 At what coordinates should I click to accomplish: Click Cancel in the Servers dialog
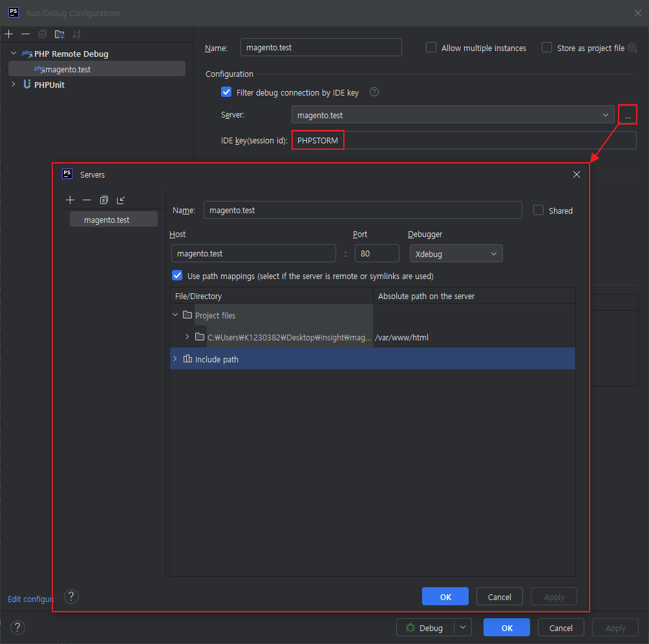(x=500, y=597)
